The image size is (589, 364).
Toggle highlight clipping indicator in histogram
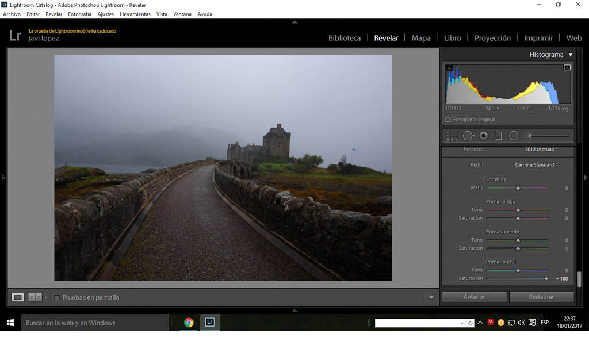[x=567, y=68]
